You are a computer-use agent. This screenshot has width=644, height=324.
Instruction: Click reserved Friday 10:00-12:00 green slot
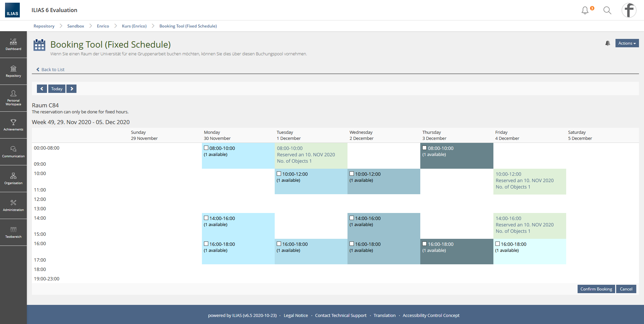tap(529, 181)
